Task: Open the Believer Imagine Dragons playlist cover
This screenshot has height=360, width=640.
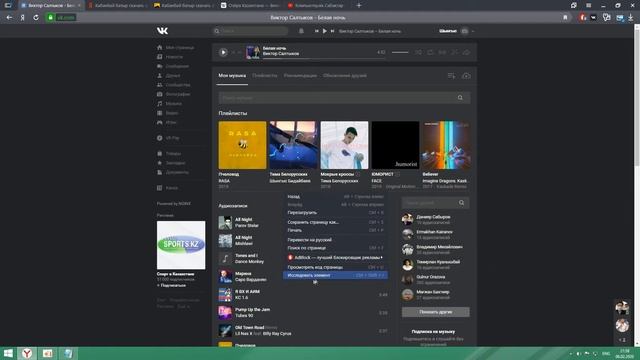Action: [446, 145]
